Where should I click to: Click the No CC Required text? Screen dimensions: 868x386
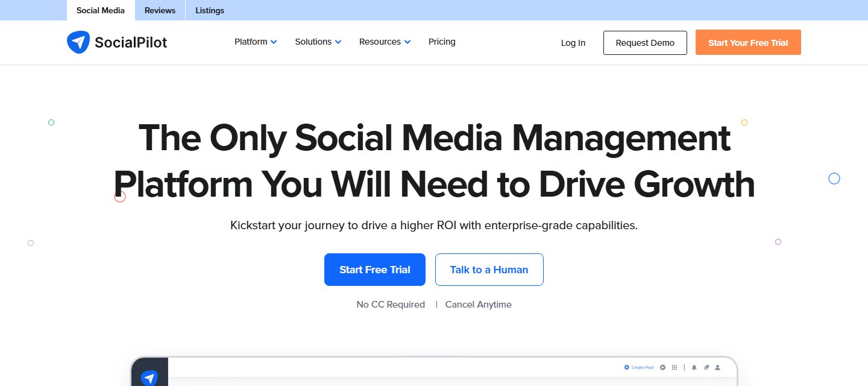tap(391, 305)
